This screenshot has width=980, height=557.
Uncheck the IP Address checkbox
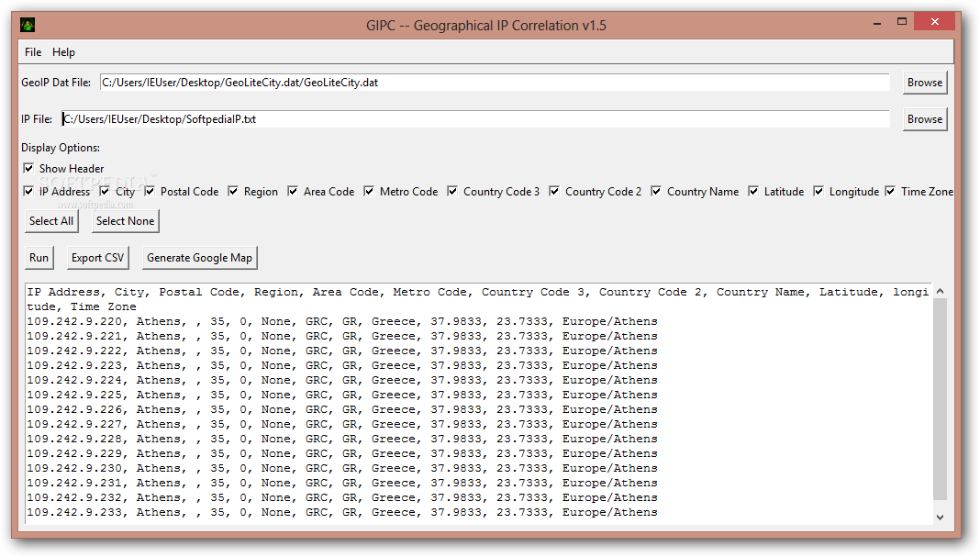click(28, 191)
